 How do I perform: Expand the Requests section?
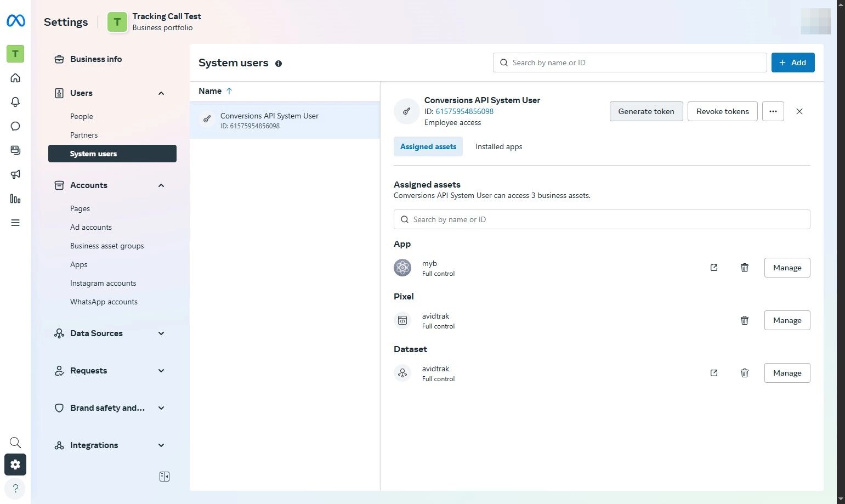[161, 371]
